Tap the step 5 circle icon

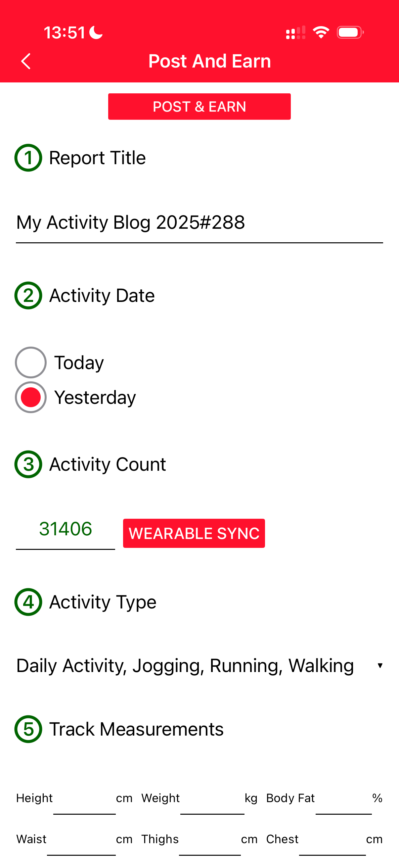(28, 729)
